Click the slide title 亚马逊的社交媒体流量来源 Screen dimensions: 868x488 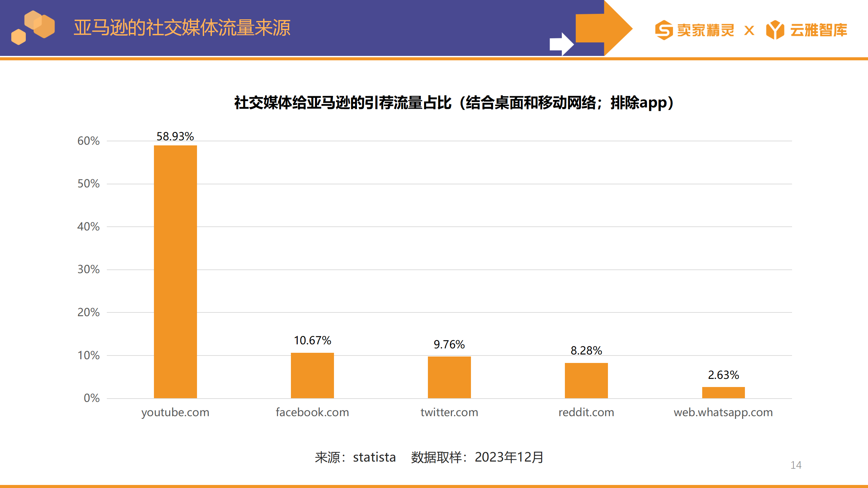tap(182, 28)
